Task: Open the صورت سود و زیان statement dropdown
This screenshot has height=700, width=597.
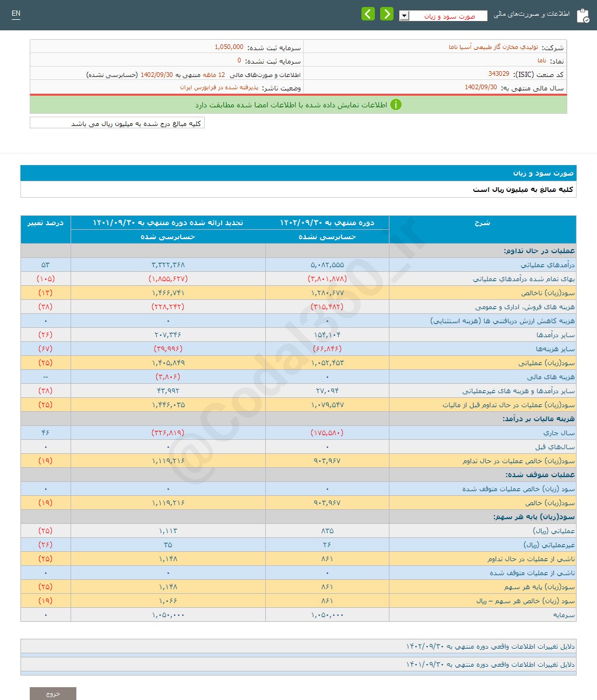Action: coord(404,16)
